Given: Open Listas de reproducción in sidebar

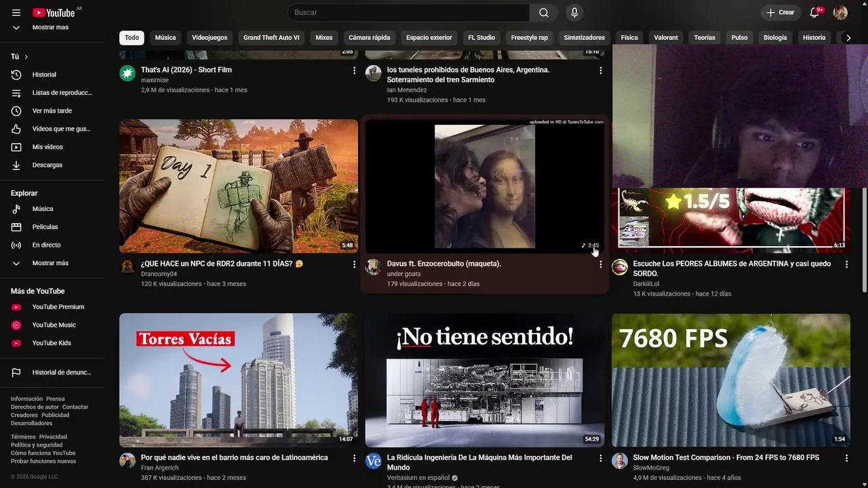Looking at the screenshot, I should point(52,93).
